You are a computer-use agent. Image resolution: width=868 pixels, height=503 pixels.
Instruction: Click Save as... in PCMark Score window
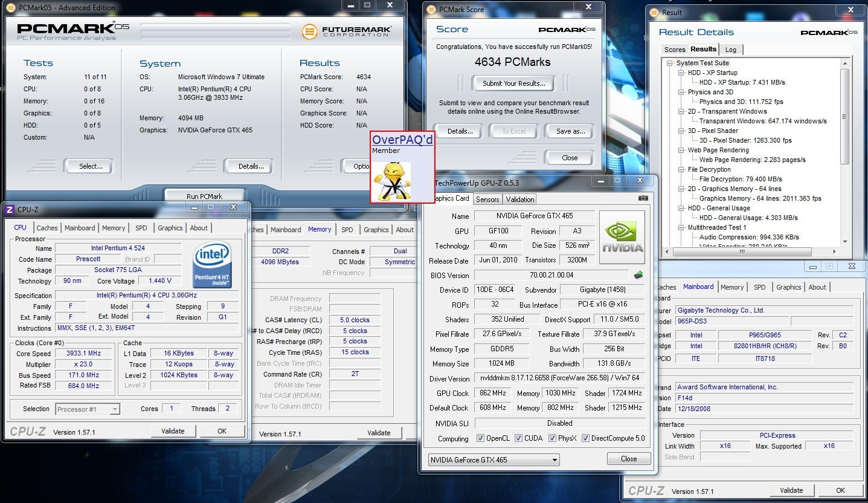tap(571, 131)
